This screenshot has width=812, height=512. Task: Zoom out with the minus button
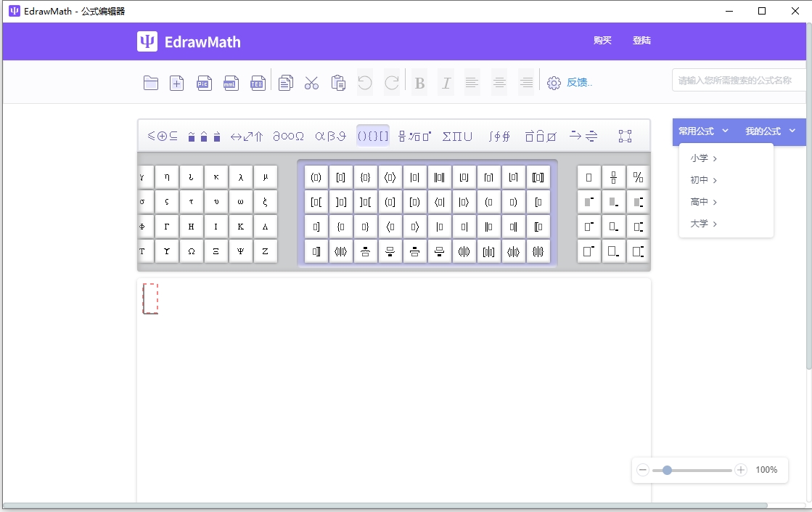[x=643, y=470]
